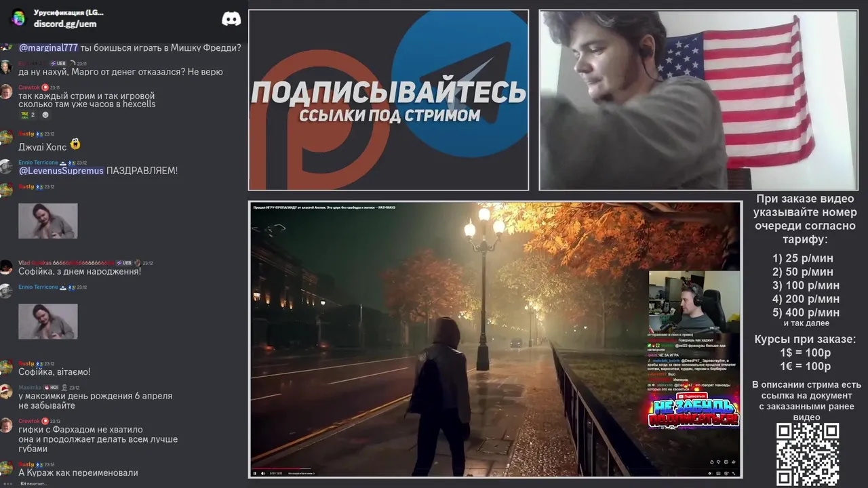Click the НЕ ЗАБУДЬ ПОДПИСАТЬСЯ sticker
The image size is (868, 488).
pyautogui.click(x=694, y=412)
